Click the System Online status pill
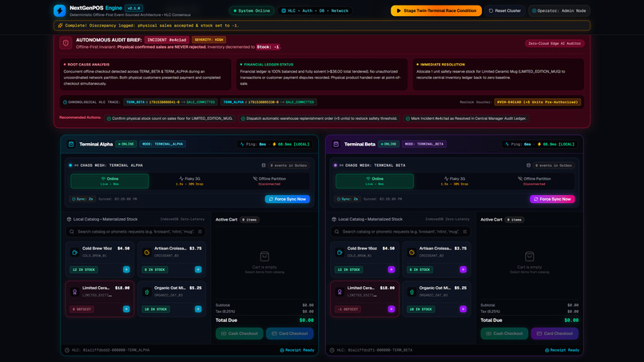The height and width of the screenshot is (362, 644). (252, 10)
